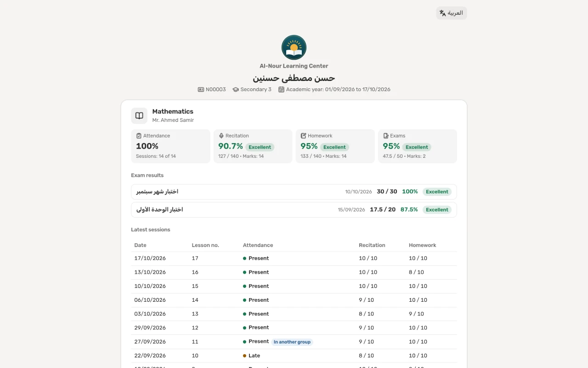Click the Exam results heading

pos(147,175)
